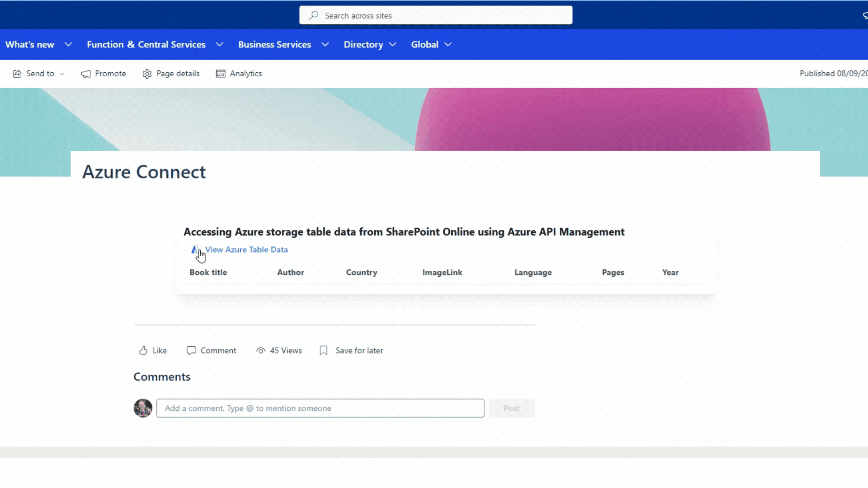Like this page

(160, 351)
